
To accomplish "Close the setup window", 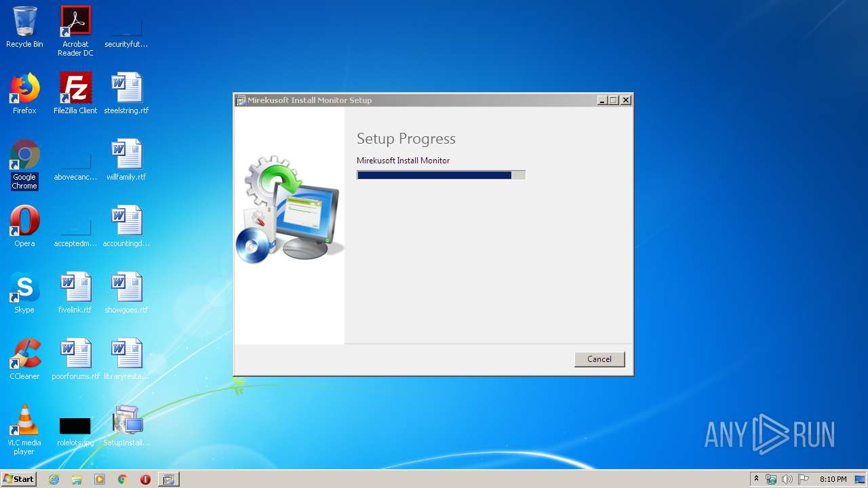I will point(626,100).
